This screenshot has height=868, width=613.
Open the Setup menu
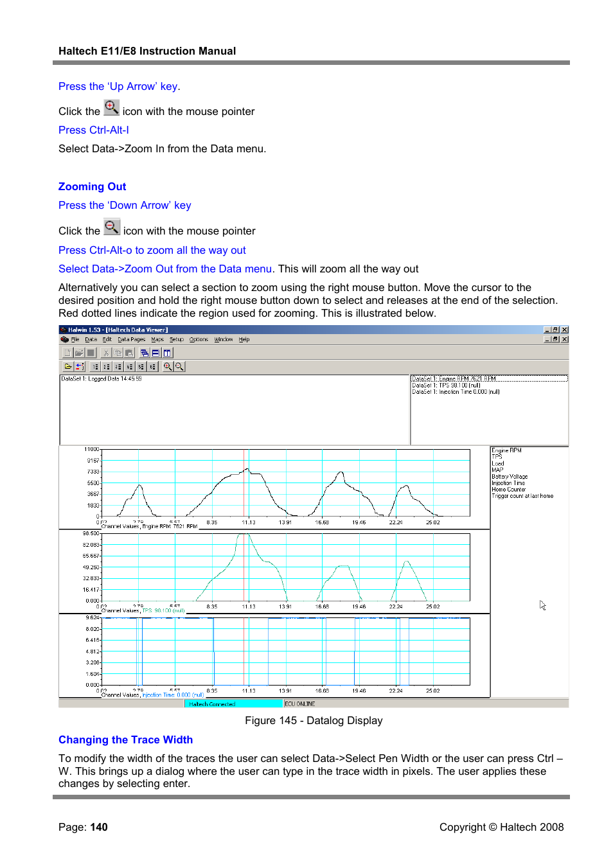[x=177, y=339]
